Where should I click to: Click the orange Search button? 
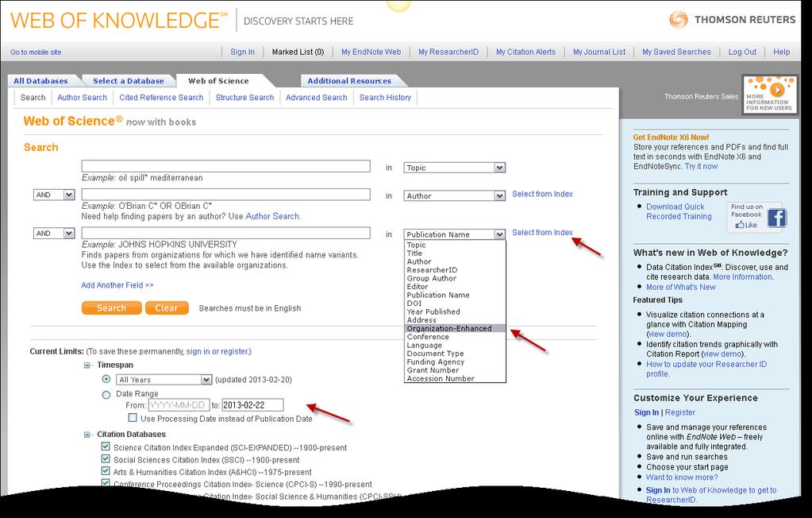pyautogui.click(x=111, y=308)
